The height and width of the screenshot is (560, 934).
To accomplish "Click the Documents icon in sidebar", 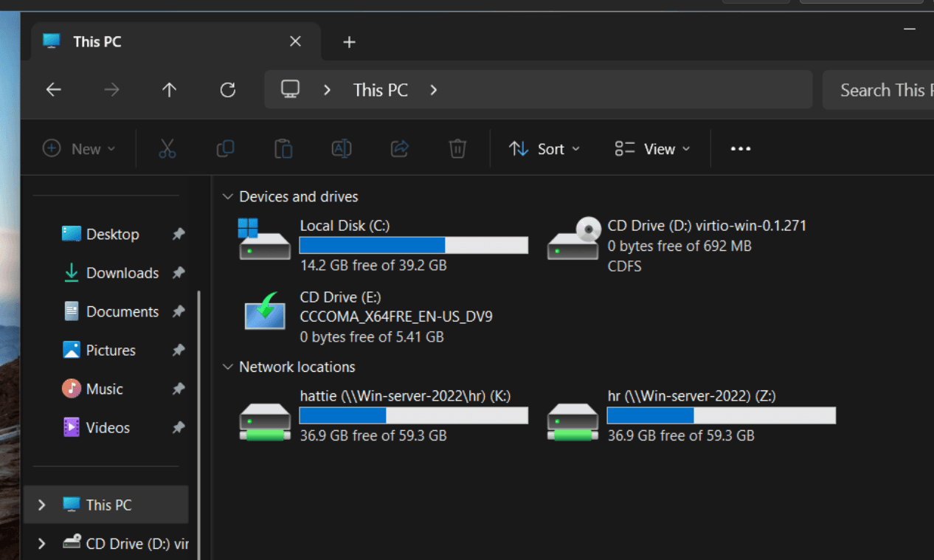I will 71,311.
